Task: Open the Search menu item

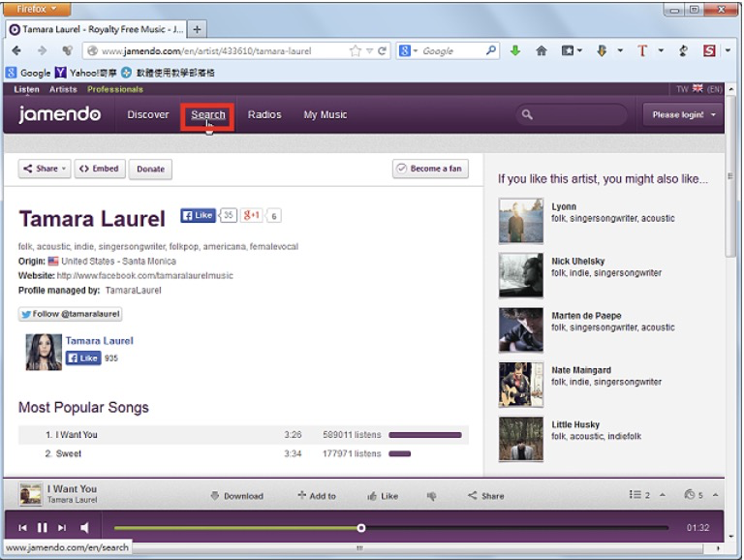Action: click(x=208, y=114)
